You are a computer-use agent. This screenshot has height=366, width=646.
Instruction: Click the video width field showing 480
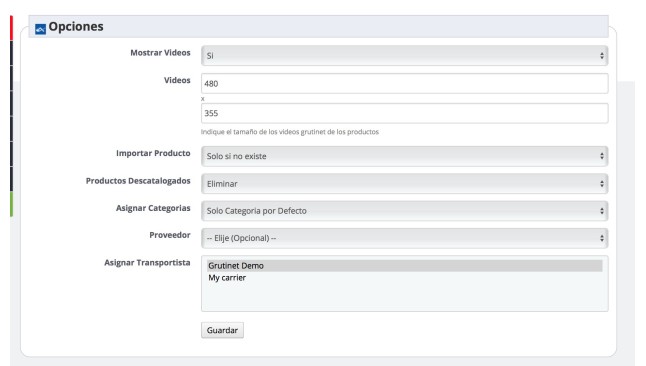pyautogui.click(x=405, y=84)
